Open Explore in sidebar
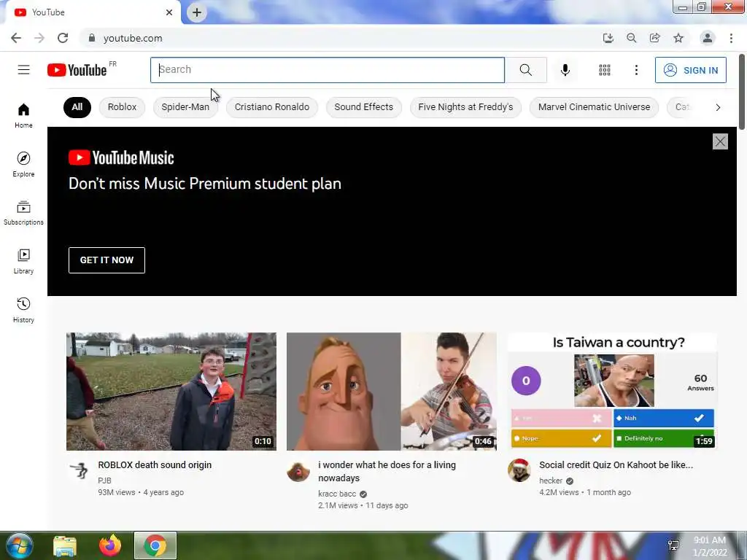This screenshot has width=747, height=560. click(23, 164)
